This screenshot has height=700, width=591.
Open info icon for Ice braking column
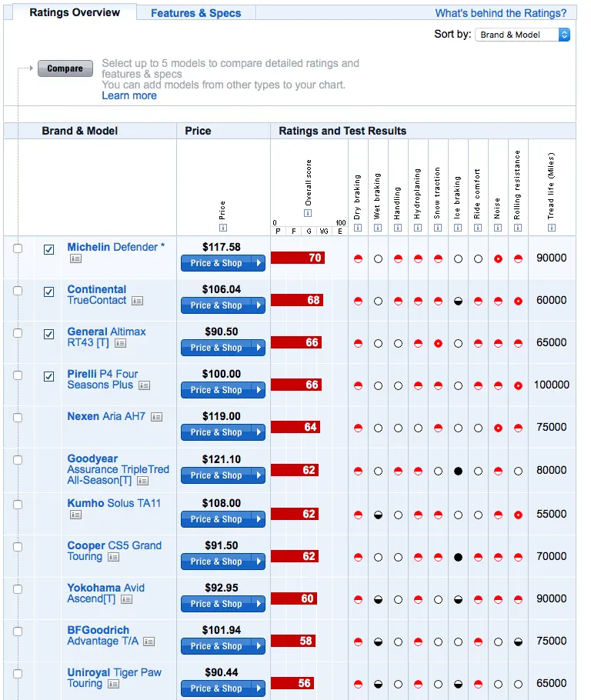click(x=458, y=228)
